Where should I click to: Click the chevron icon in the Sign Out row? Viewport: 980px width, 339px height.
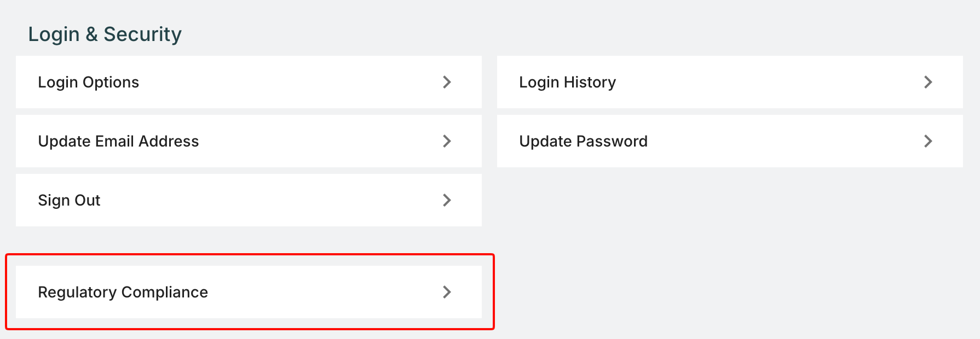pos(447,200)
